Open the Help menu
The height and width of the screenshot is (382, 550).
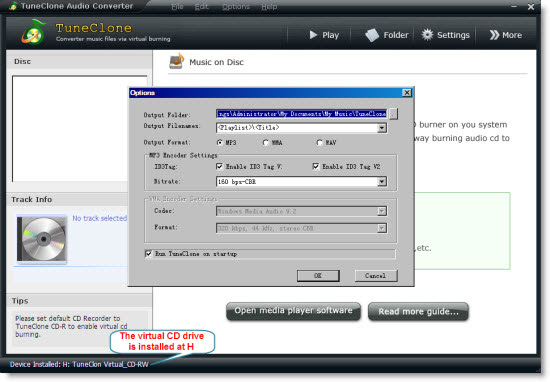coord(269,7)
